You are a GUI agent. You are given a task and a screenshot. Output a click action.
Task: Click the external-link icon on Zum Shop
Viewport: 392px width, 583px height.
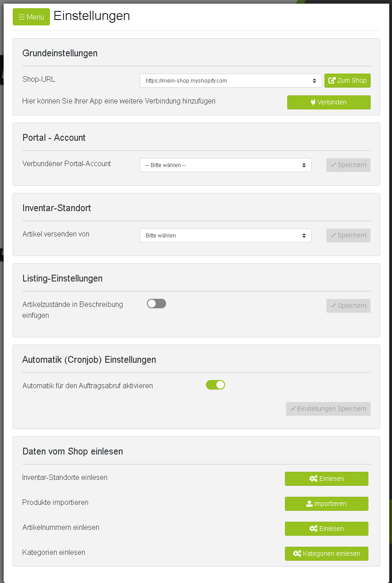(332, 80)
